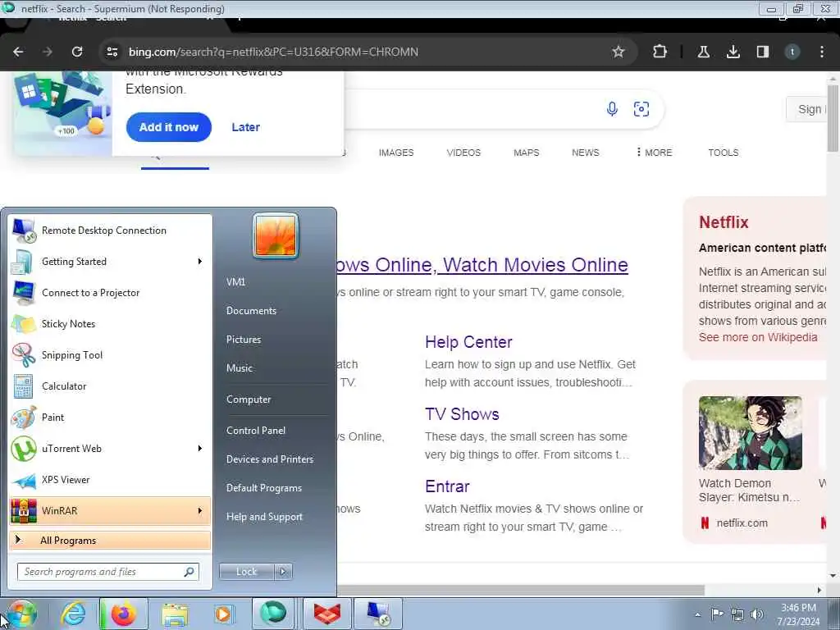Click the Windows Start orb

pos(21,614)
